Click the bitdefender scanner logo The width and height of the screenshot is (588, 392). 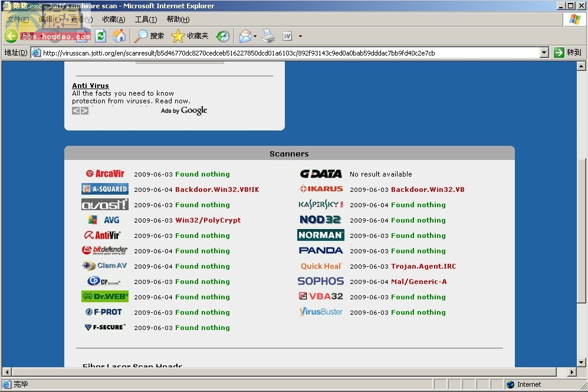104,250
